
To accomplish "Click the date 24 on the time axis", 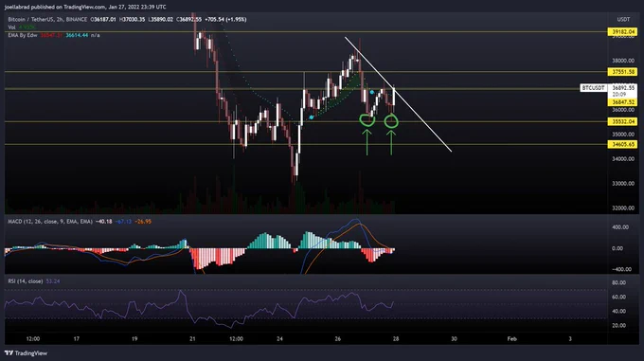I will pyautogui.click(x=279, y=339).
